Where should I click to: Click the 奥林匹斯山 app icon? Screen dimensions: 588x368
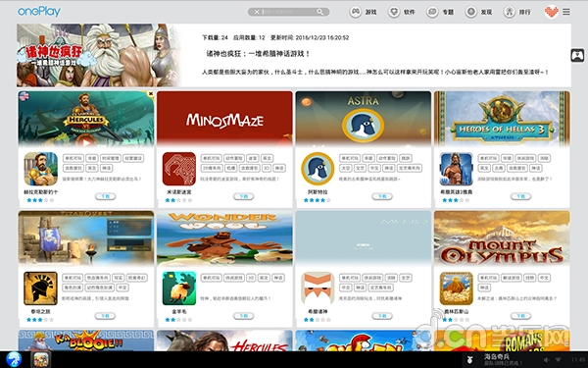pyautogui.click(x=457, y=289)
